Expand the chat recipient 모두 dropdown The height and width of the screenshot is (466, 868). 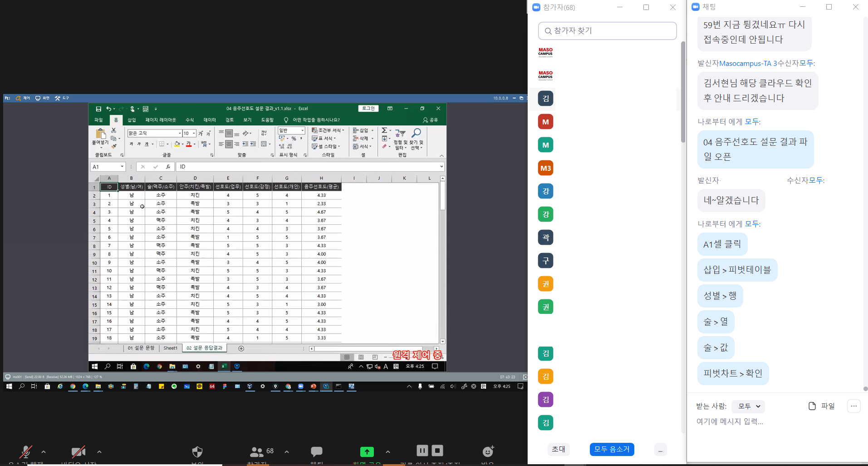(749, 406)
